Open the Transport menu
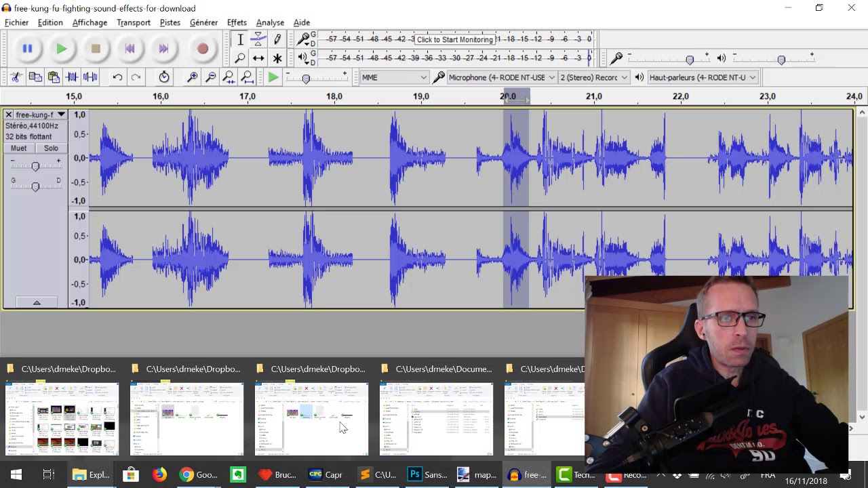The image size is (868, 488). 134,22
